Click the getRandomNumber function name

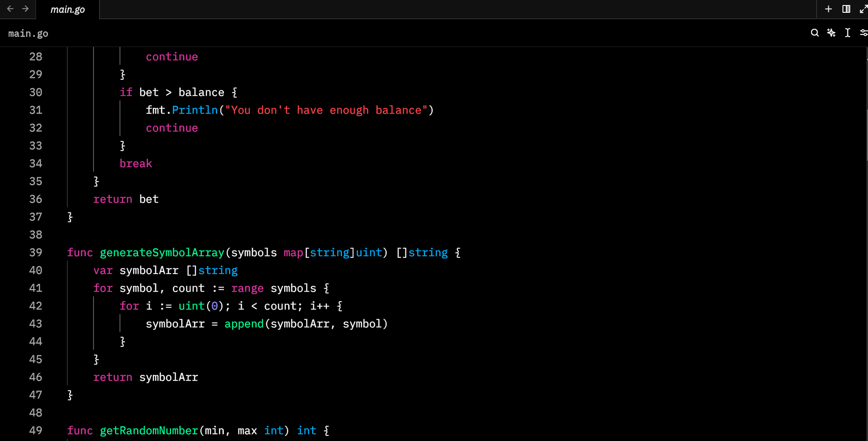point(149,431)
